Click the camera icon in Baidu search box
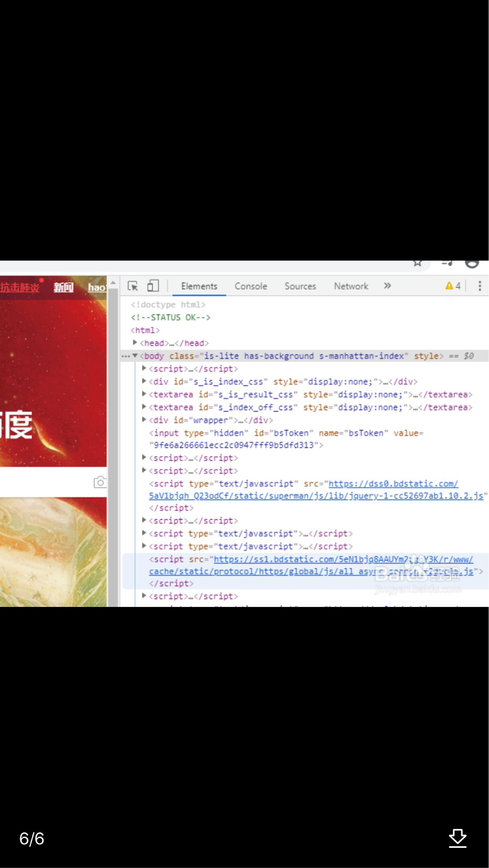 [100, 483]
